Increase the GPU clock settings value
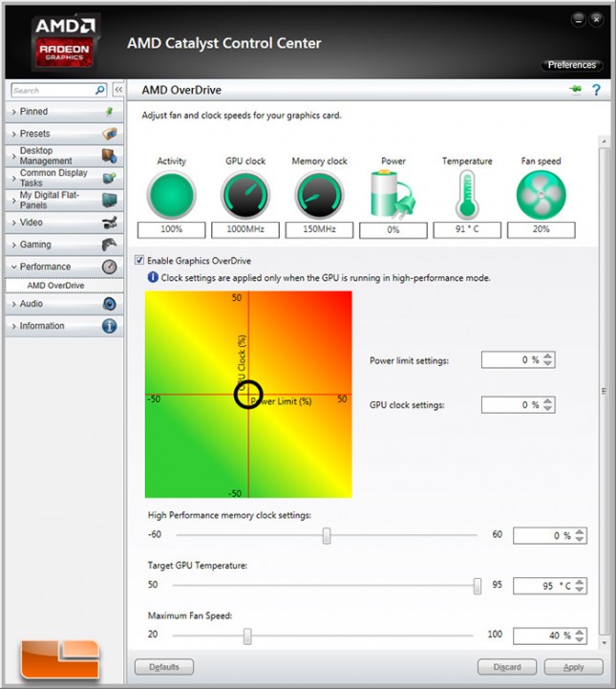This screenshot has height=689, width=616. pyautogui.click(x=547, y=401)
